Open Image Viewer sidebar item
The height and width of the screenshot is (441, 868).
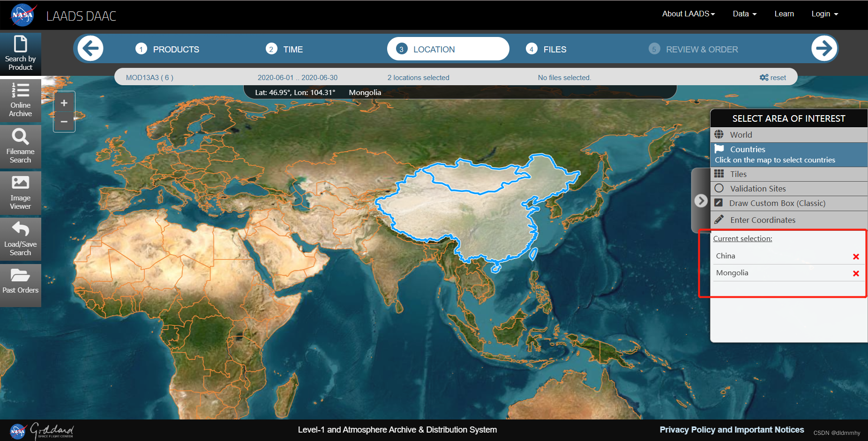tap(21, 193)
